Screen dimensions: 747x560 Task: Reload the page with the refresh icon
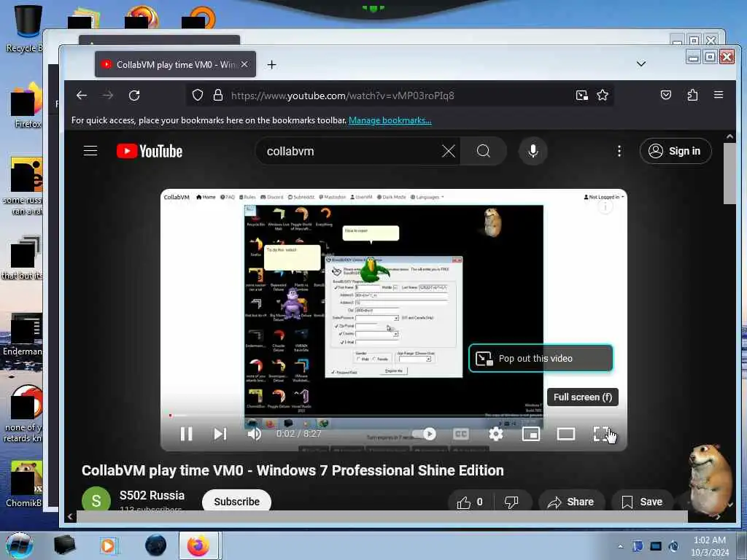[x=134, y=96]
